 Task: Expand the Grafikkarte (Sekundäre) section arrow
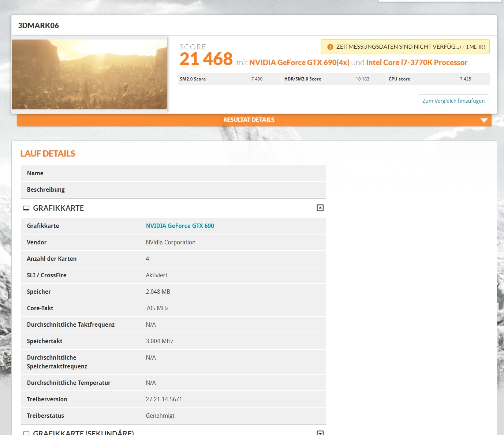(x=320, y=433)
